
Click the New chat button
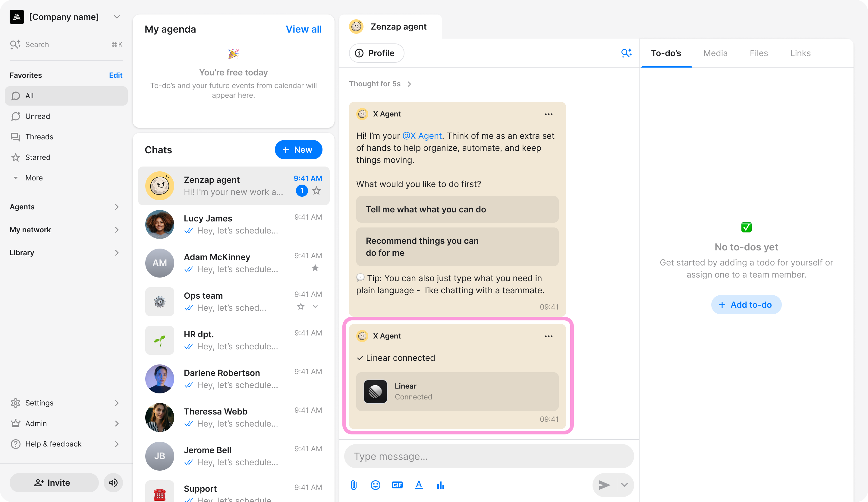[x=298, y=150]
